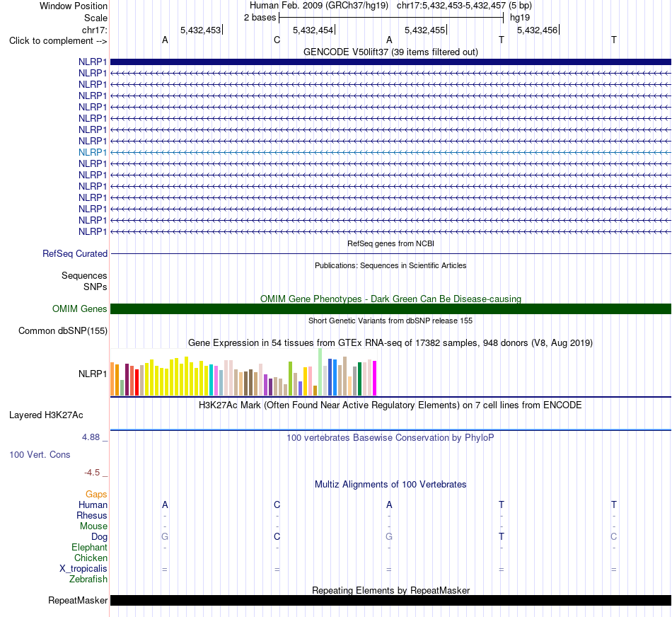Click the hg19 label beside scale bar
This screenshot has height=617, width=672.
coord(520,18)
